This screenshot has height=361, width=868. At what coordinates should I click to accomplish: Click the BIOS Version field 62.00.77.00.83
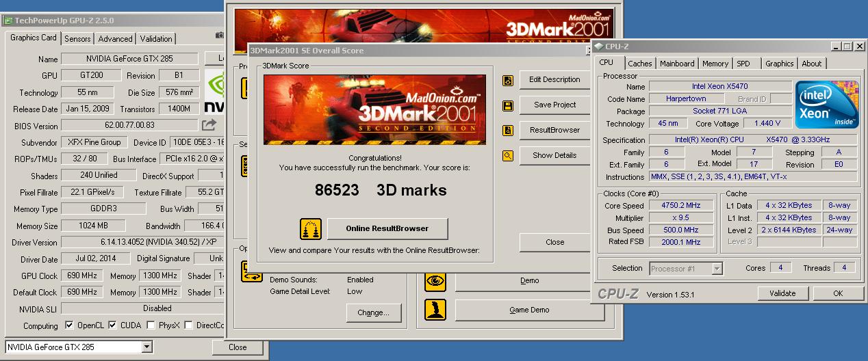130,126
